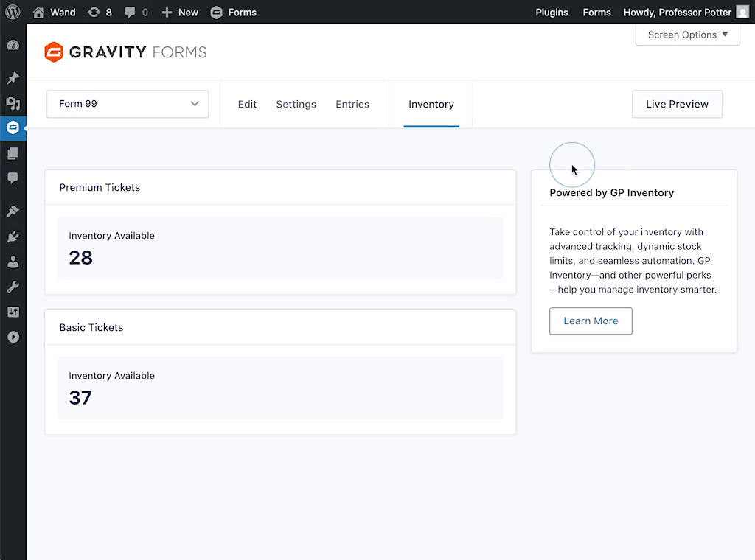Click the collapse menu play icon
Screen dimensions: 755x560
click(x=13, y=337)
